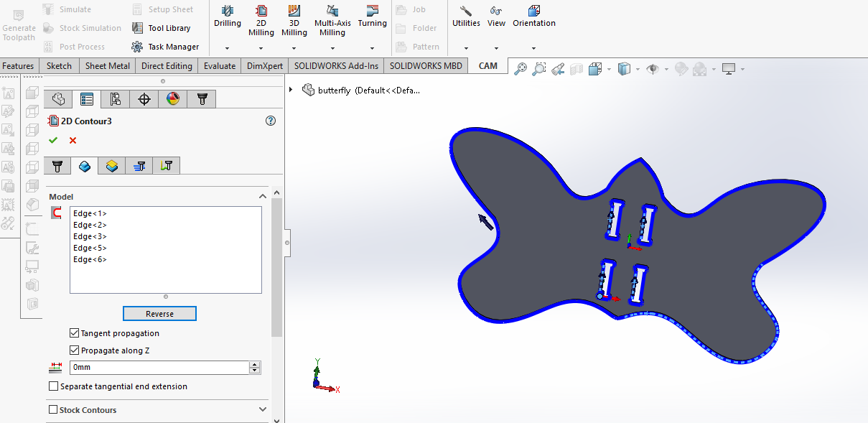Cancel 2D Contour3 with red X

click(73, 140)
